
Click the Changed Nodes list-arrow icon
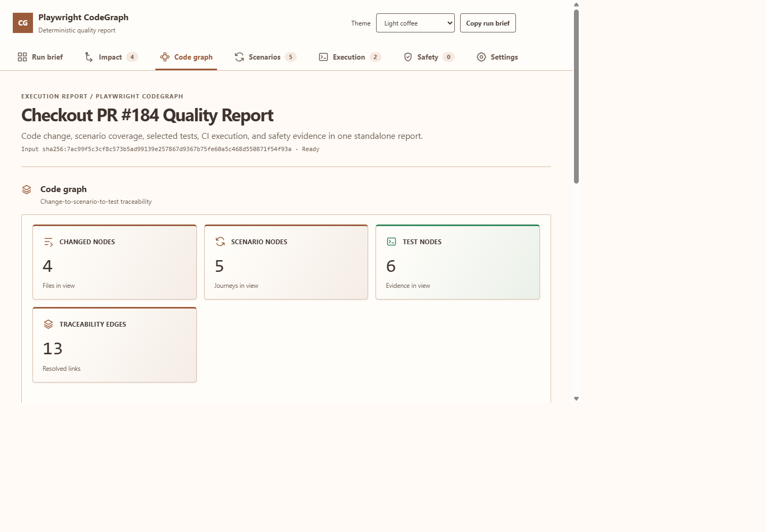48,242
